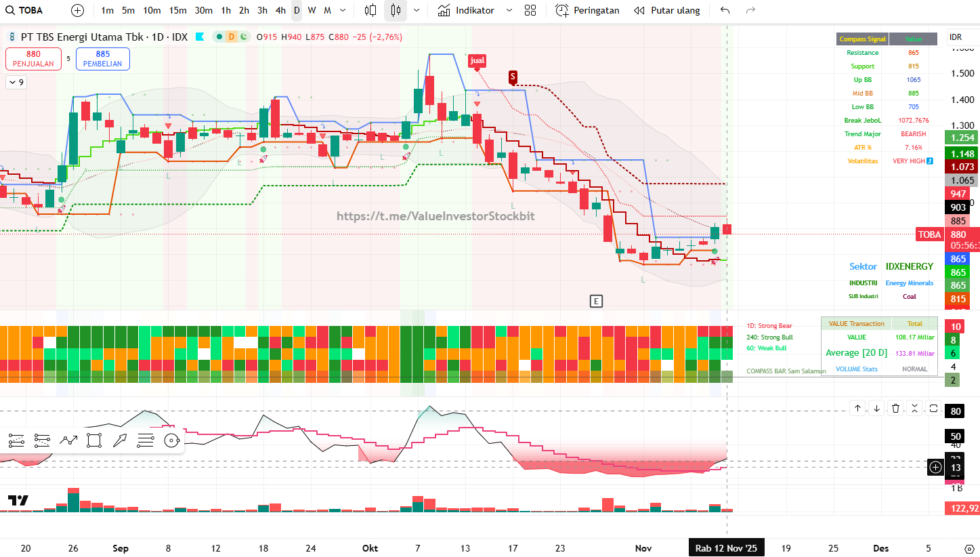The width and height of the screenshot is (980, 557).
Task: Click the dark red S marker on chart
Action: (x=513, y=77)
